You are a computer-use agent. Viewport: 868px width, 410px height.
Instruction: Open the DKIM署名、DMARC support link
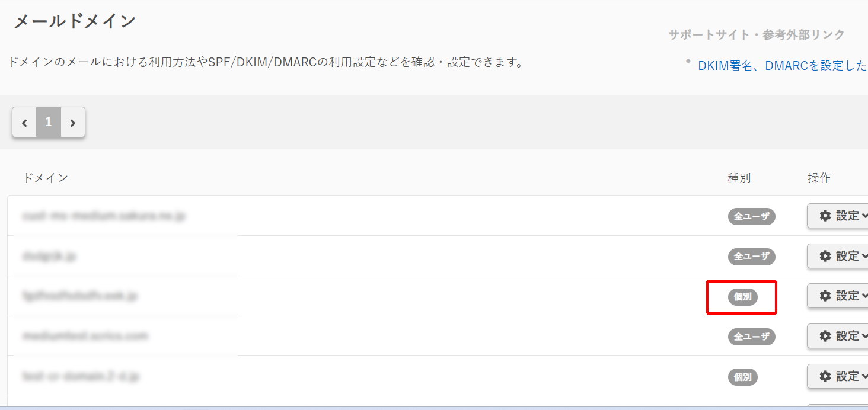click(782, 66)
